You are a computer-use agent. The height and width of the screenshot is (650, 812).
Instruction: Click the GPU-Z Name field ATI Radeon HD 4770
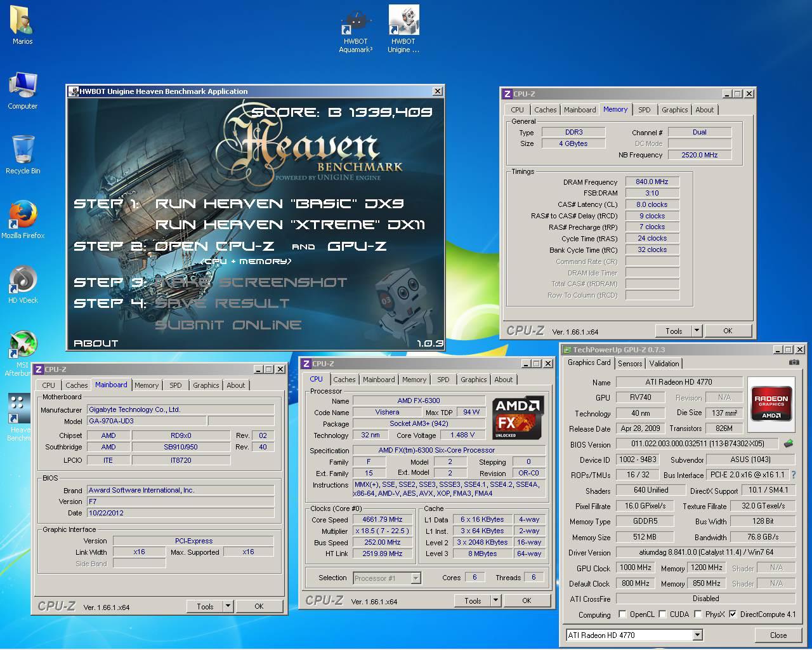679,382
